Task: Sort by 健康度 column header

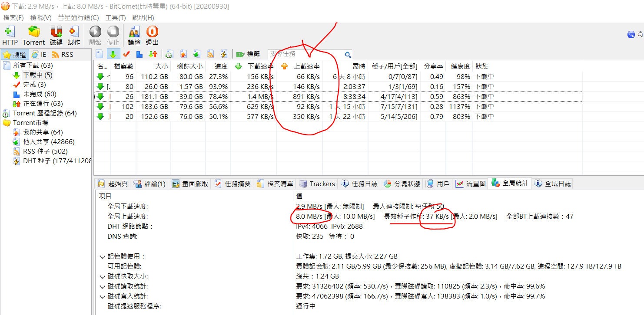Action: (x=460, y=66)
